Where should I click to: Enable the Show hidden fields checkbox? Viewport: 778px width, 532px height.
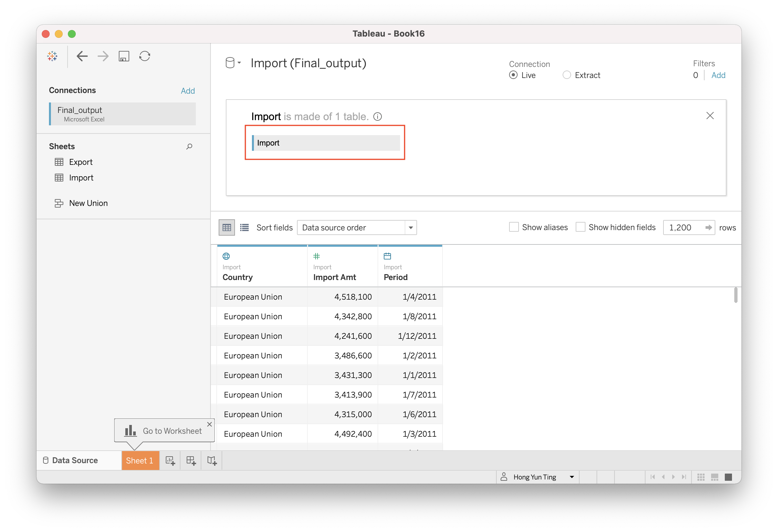581,227
